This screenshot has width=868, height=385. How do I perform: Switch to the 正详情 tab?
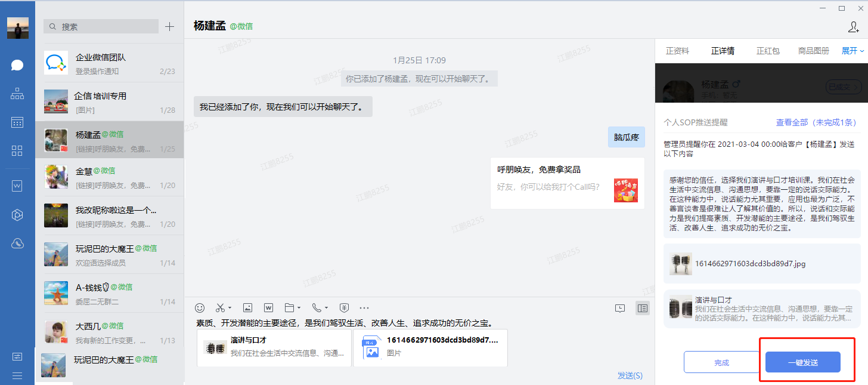pyautogui.click(x=723, y=51)
